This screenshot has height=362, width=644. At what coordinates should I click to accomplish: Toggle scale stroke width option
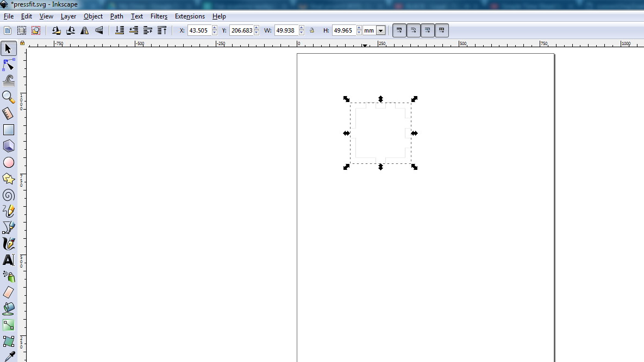pos(399,30)
